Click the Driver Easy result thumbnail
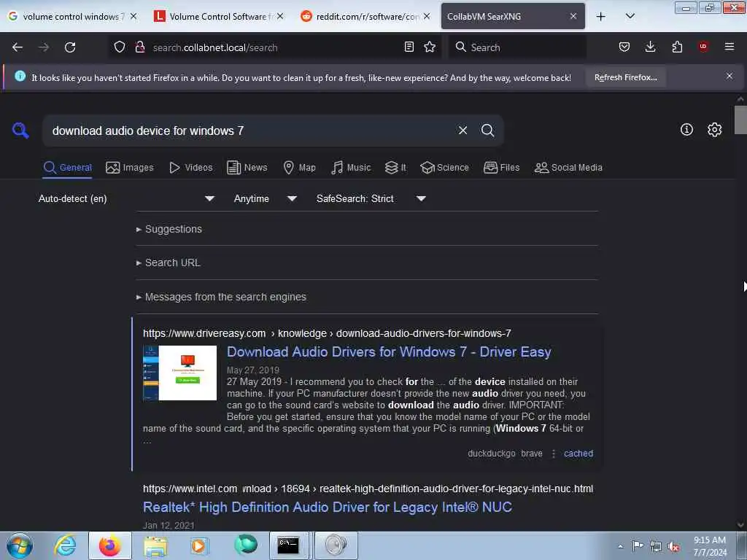 pyautogui.click(x=179, y=373)
